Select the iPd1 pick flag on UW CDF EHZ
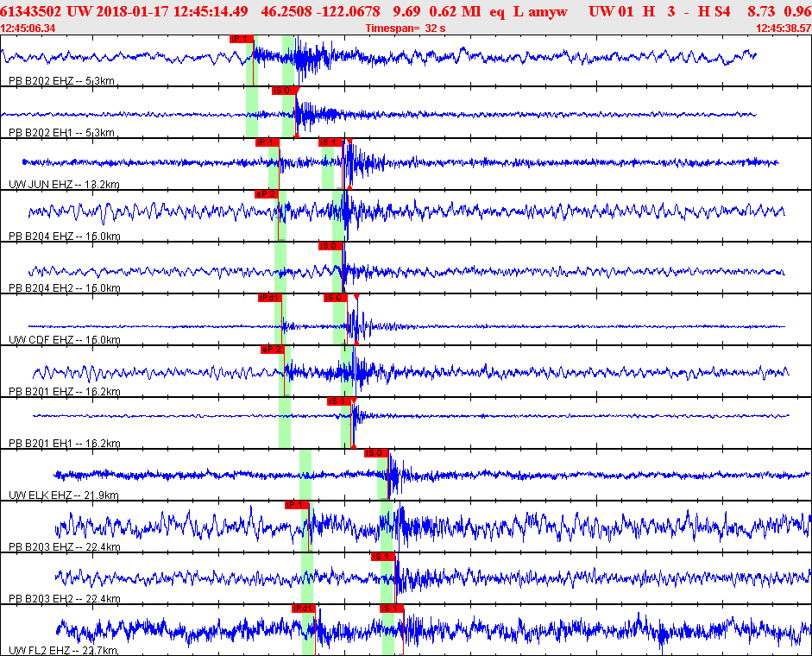This screenshot has width=812, height=656. coord(270,298)
